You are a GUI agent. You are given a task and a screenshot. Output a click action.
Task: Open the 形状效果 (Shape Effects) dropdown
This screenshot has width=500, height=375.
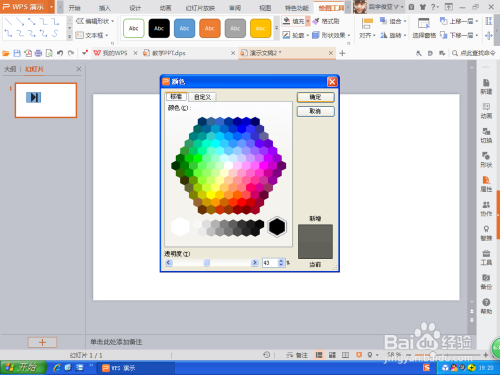(331, 35)
